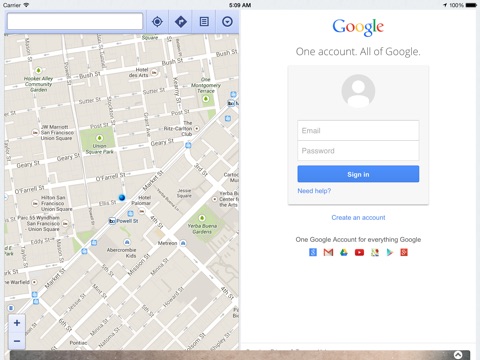Expand the bottom banner with the up chevron
480x360 pixels.
[458, 355]
